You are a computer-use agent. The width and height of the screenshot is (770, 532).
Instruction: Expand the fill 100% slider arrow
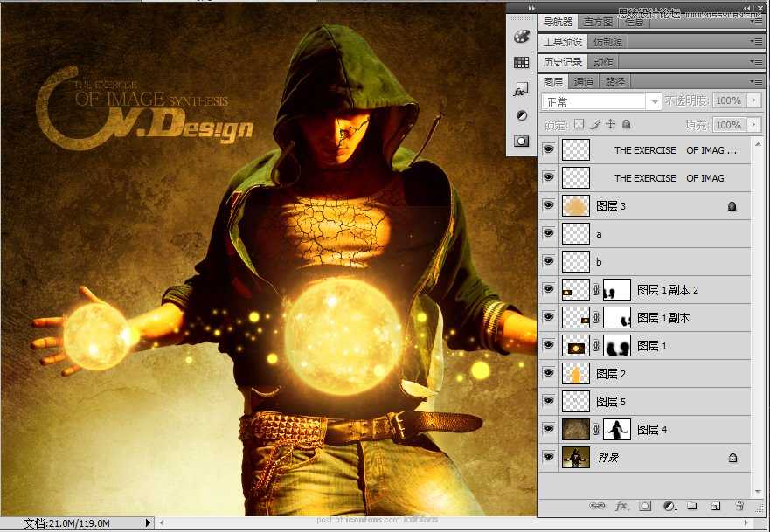click(753, 125)
